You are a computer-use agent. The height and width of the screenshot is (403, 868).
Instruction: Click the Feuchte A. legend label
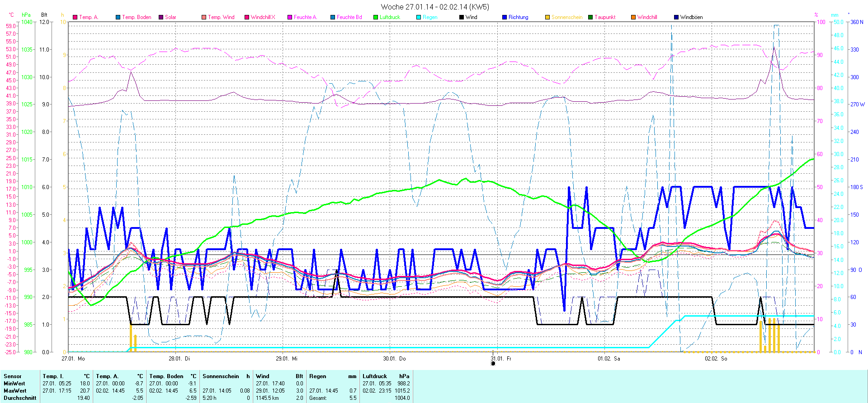pos(305,17)
